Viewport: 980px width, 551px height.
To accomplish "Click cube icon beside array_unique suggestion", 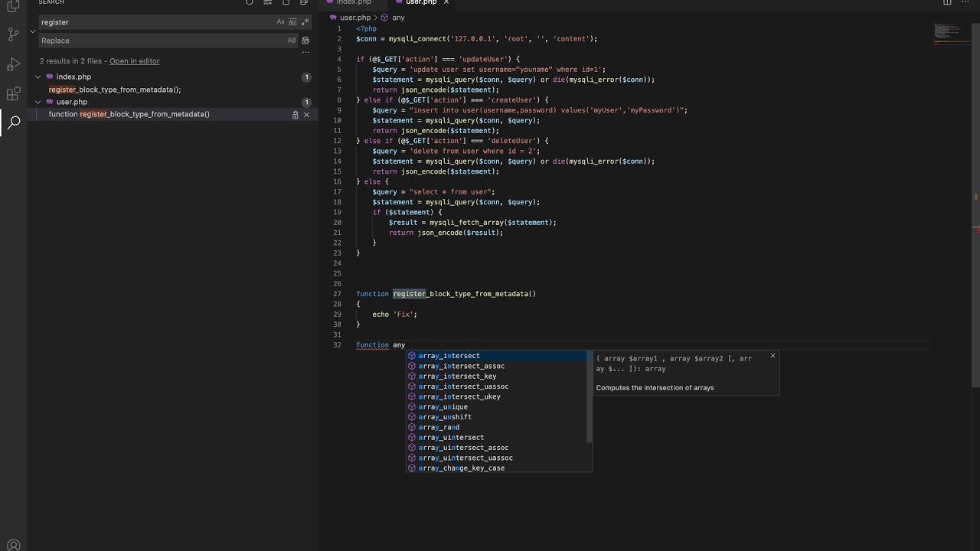I will pyautogui.click(x=412, y=407).
